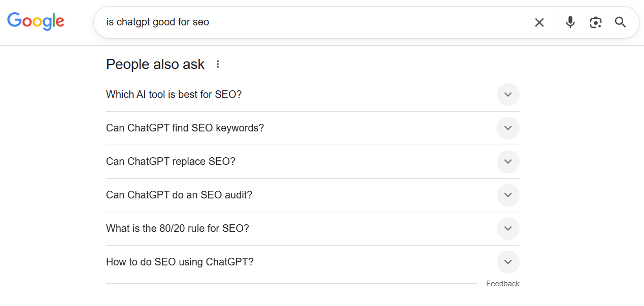Expand 'What is the 80/20 rule for SEO?'
Image resolution: width=644 pixels, height=306 pixels.
[507, 228]
